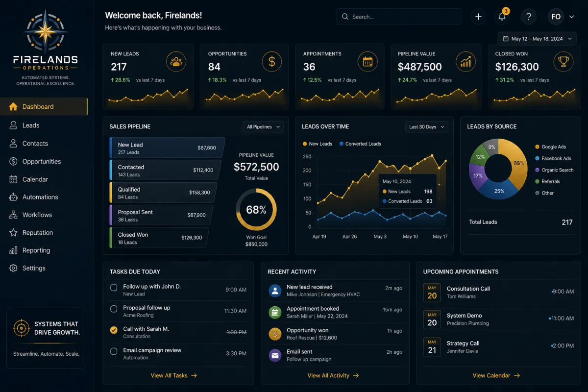Click the calendar icon on Appointments card
Screen dimensions: 588x392
(x=367, y=61)
